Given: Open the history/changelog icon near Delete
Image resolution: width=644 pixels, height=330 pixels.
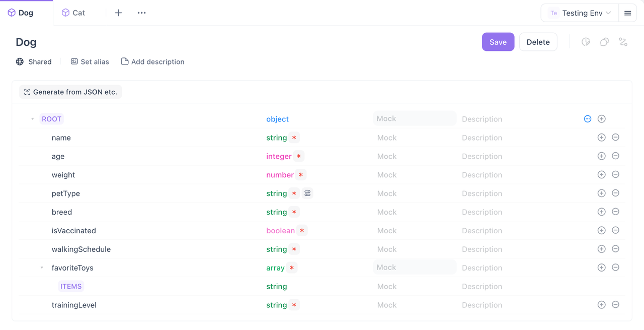Looking at the screenshot, I should click(586, 42).
